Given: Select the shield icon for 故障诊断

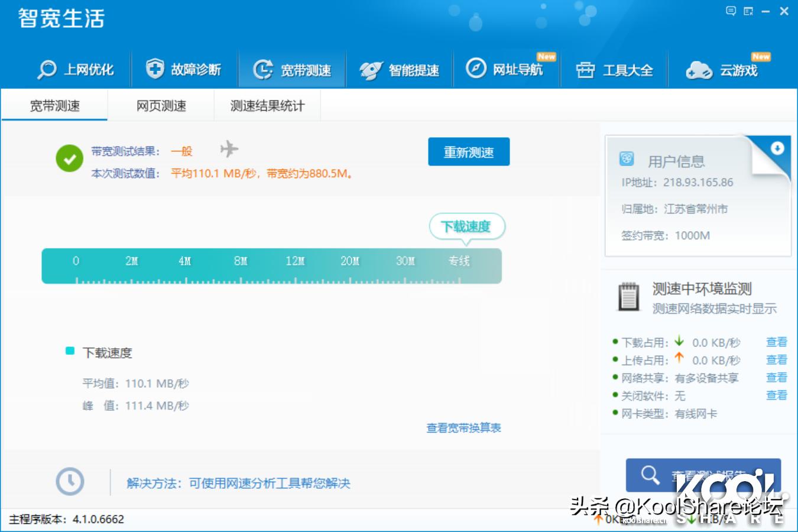Looking at the screenshot, I should tap(154, 69).
